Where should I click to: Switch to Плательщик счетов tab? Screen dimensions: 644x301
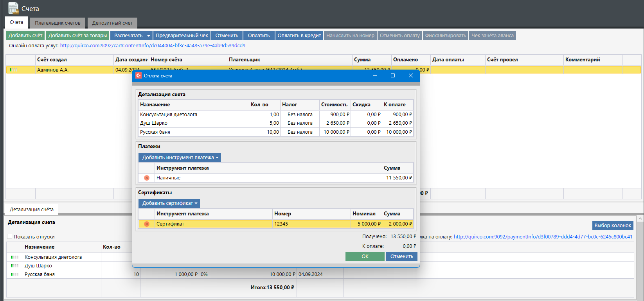(58, 23)
